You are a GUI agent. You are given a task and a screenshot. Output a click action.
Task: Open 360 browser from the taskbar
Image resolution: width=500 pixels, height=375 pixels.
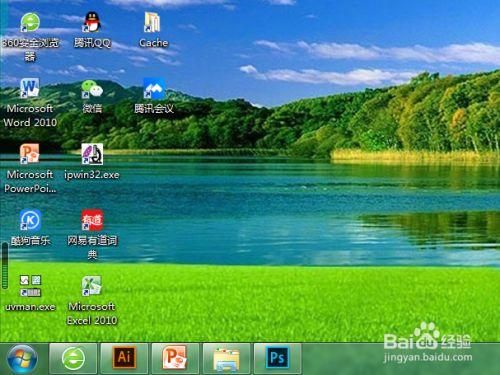73,359
